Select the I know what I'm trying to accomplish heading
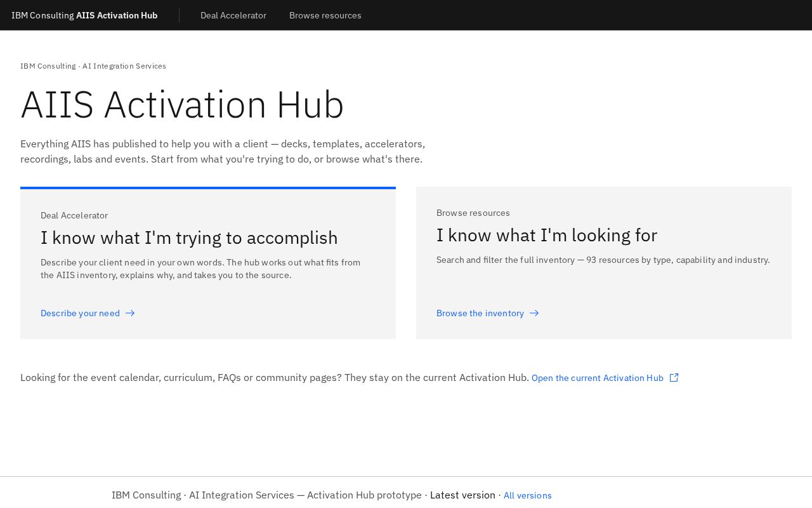812x508 pixels. 189,237
